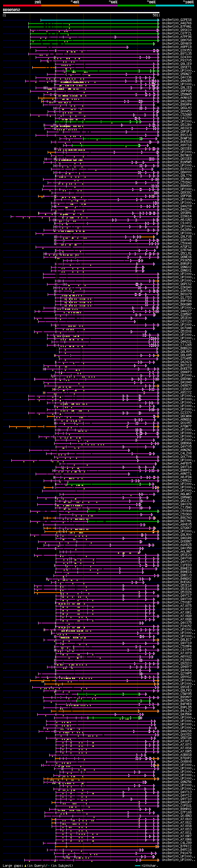Open hit UniRef100_Q9FPQ5

177,91
